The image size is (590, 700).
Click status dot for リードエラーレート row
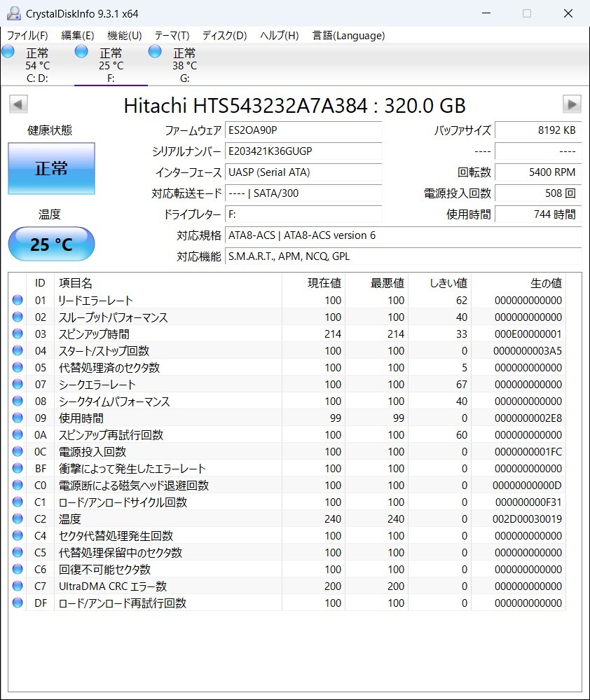tap(18, 300)
